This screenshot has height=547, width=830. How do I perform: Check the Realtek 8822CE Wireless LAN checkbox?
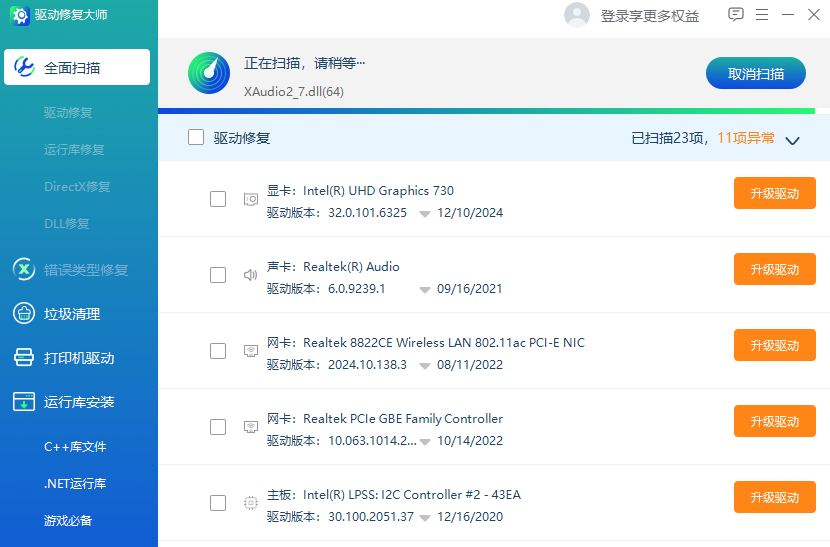point(218,351)
